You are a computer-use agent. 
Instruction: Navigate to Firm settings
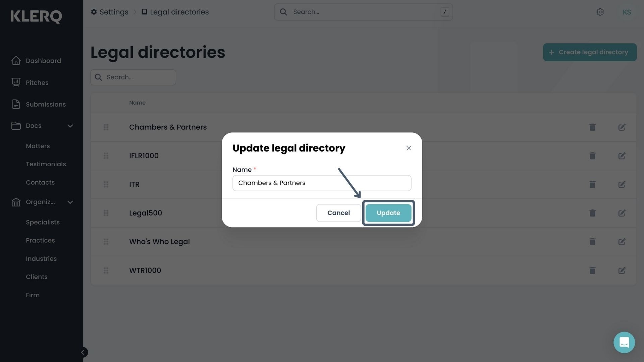(33, 295)
